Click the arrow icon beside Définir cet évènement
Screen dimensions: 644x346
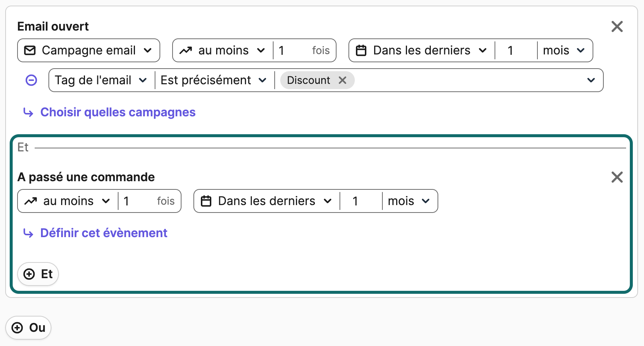click(x=28, y=233)
